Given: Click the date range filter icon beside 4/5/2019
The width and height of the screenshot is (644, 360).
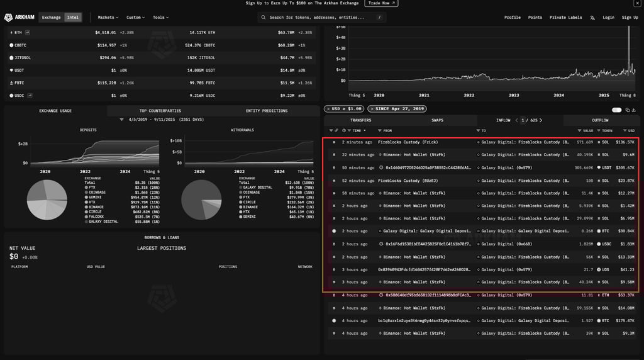Looking at the screenshot, I should (x=121, y=120).
